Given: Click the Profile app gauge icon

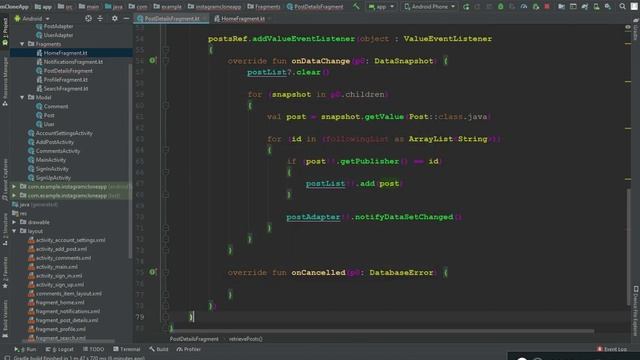Looking at the screenshot, I should click(x=524, y=7).
